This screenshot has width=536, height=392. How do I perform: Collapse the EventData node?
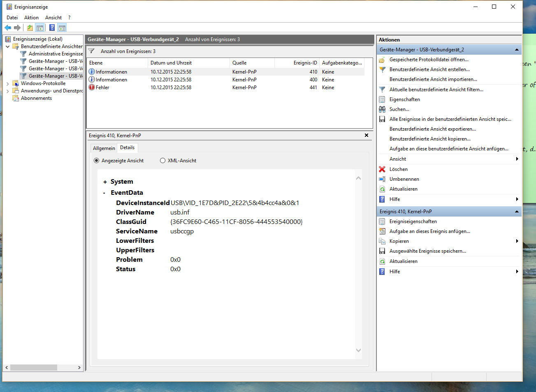click(x=104, y=193)
